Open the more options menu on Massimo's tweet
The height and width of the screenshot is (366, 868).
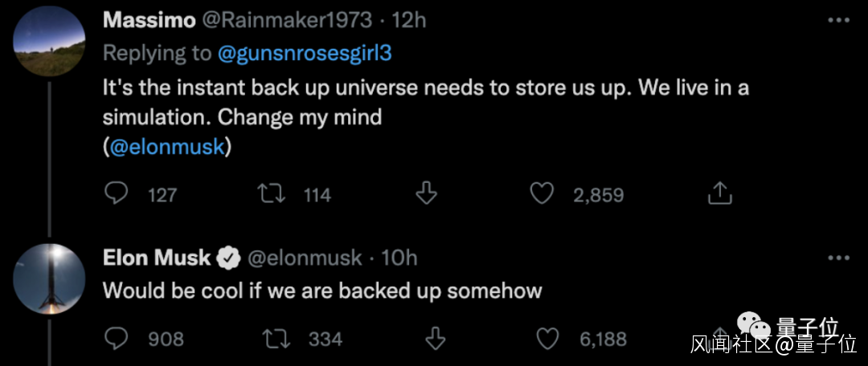click(838, 19)
